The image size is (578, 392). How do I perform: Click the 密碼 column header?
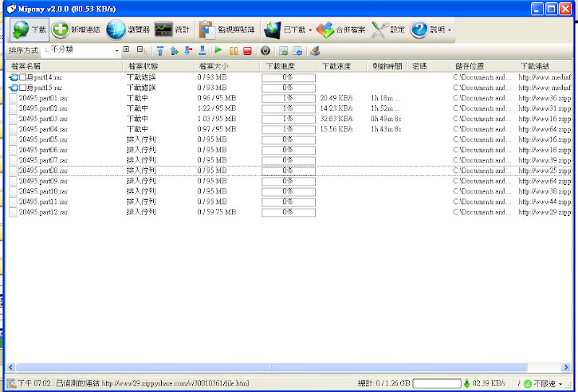coord(428,66)
